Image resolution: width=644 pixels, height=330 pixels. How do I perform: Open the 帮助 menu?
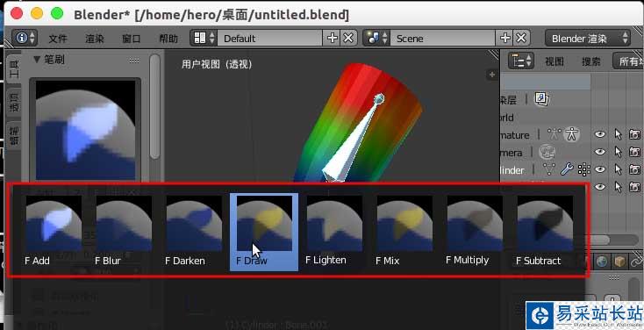click(x=168, y=39)
